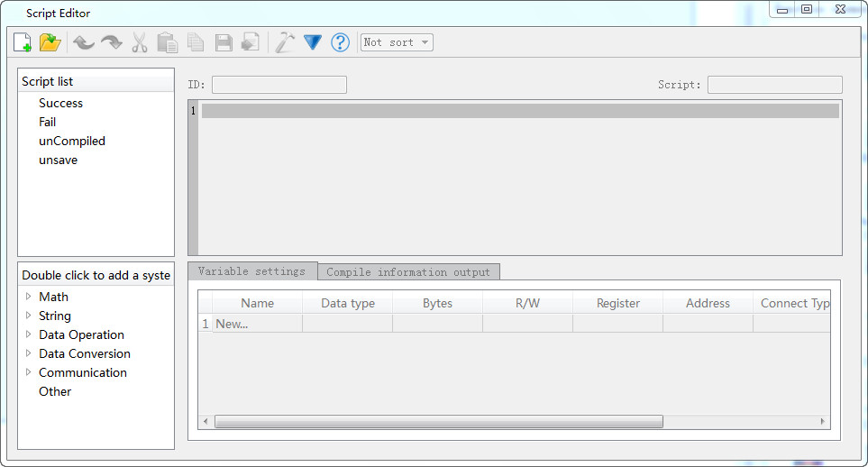Expand the String function category
The width and height of the screenshot is (868, 467).
28,316
